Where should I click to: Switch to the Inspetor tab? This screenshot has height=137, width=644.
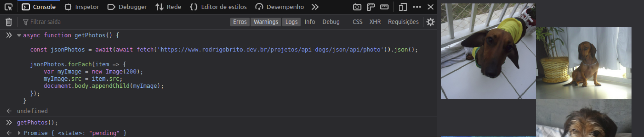pyautogui.click(x=82, y=7)
